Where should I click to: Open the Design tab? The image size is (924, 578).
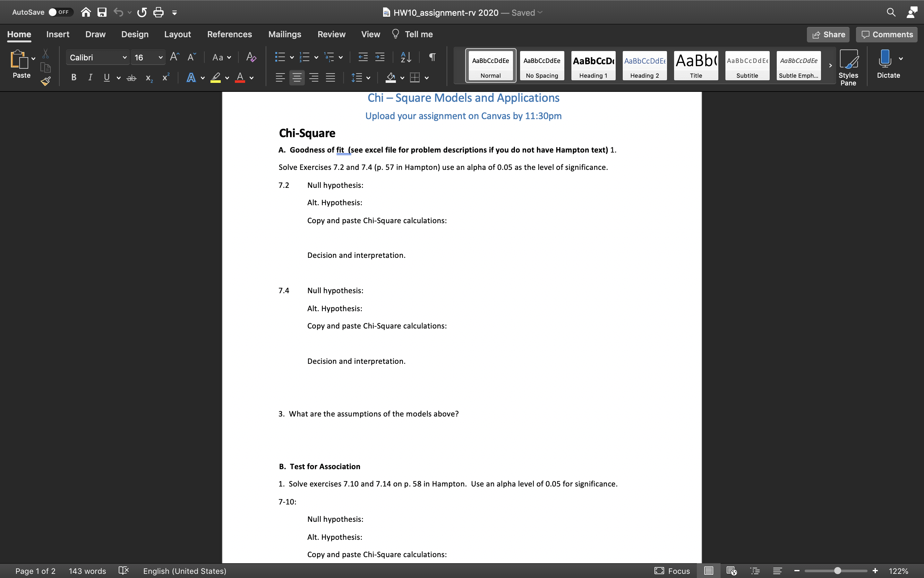tap(135, 34)
